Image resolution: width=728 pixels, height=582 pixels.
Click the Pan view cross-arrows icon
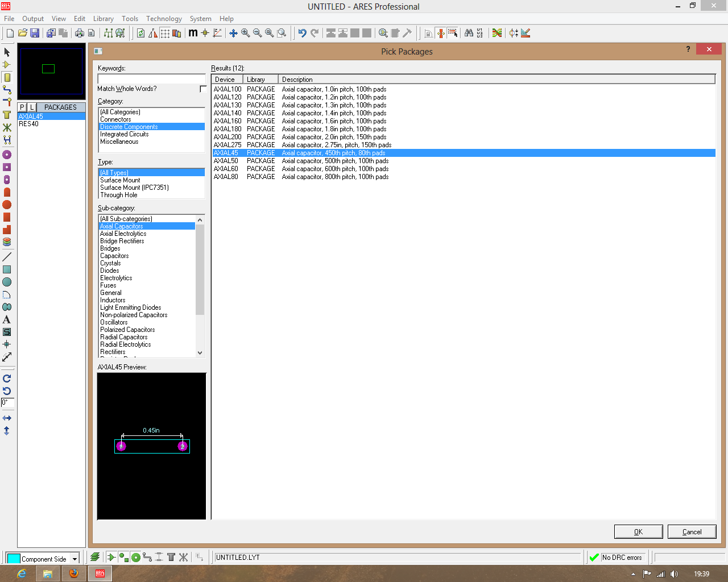tap(233, 33)
